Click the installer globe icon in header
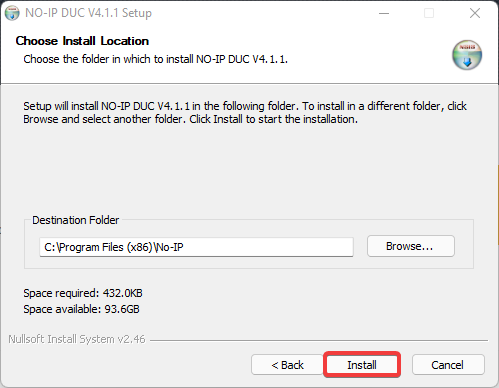Viewport: 499px width, 388px height. [x=467, y=55]
